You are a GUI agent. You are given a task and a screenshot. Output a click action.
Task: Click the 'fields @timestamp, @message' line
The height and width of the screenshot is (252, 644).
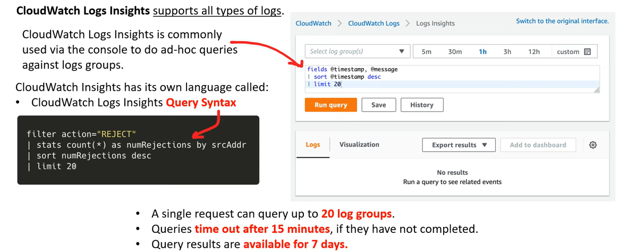pos(352,69)
